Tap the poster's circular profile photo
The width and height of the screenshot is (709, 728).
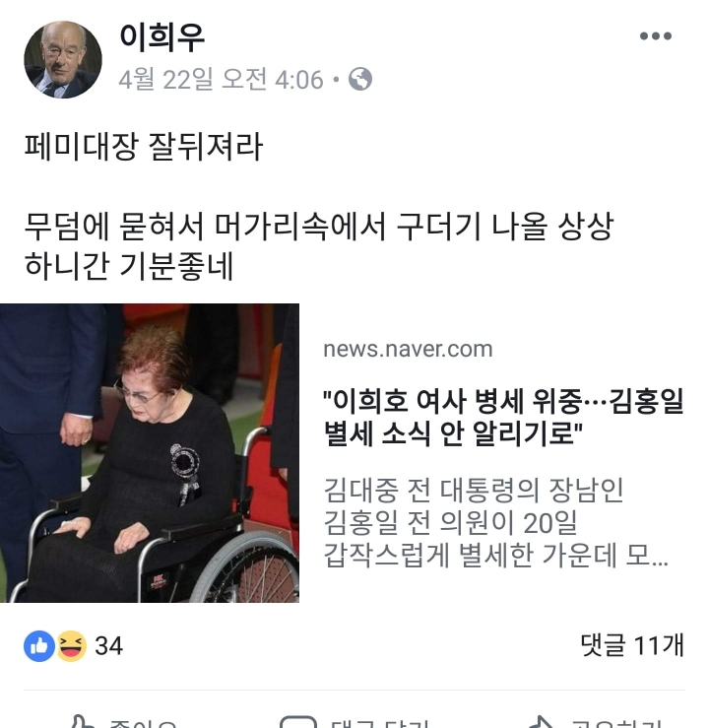[x=63, y=59]
